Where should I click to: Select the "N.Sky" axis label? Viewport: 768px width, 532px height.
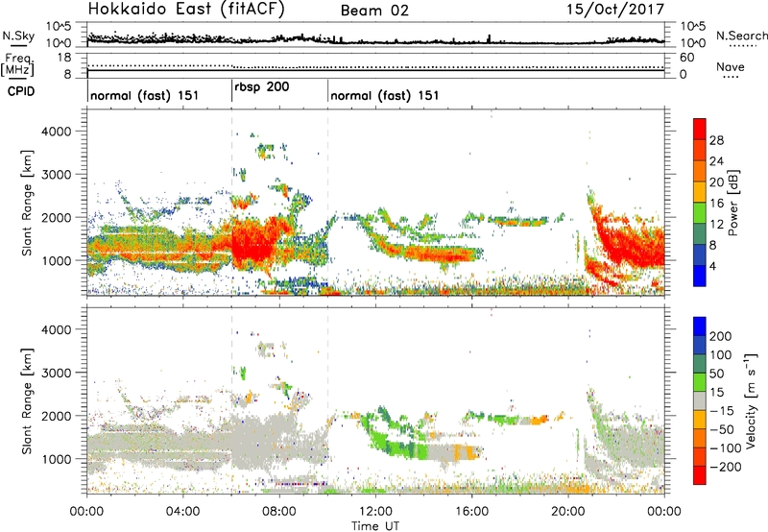[x=18, y=36]
